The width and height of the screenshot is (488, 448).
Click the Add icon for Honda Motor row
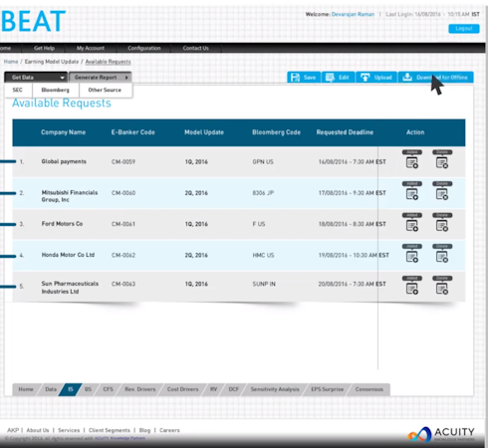[412, 257]
